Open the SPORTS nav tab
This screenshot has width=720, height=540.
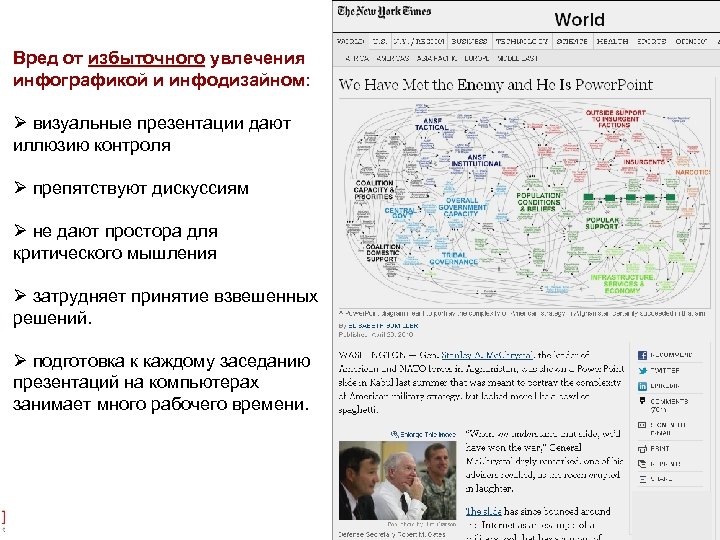651,41
